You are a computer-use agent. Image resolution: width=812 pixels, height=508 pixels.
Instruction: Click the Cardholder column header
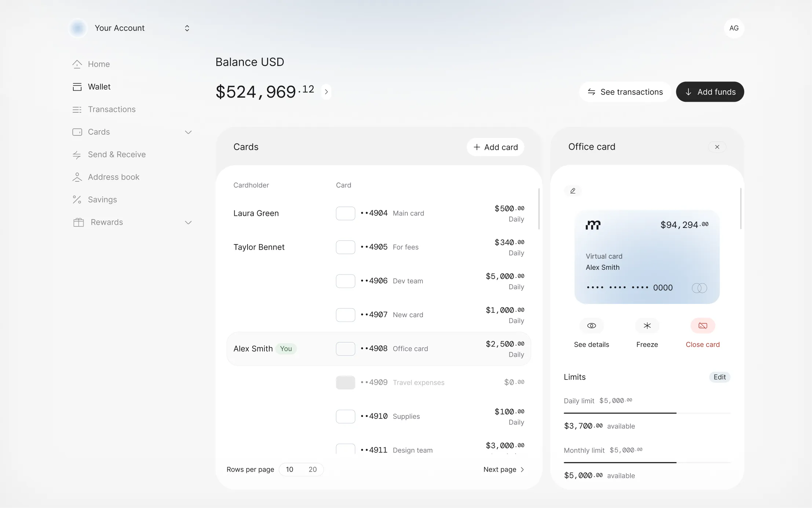click(x=251, y=185)
